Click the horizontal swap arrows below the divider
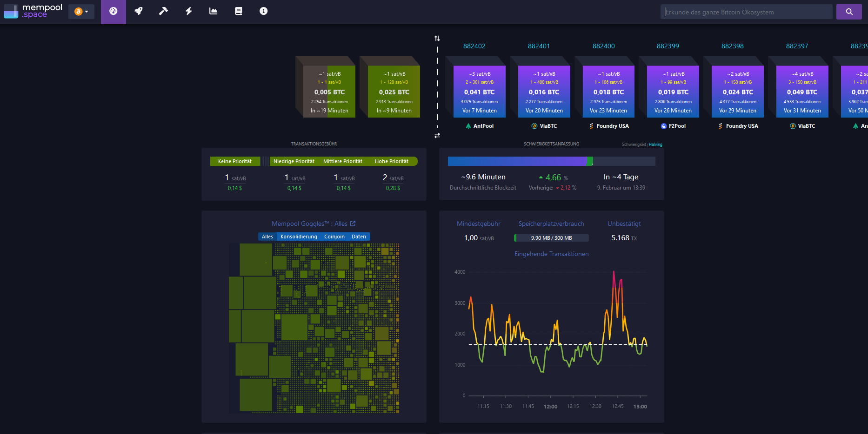 click(x=437, y=135)
